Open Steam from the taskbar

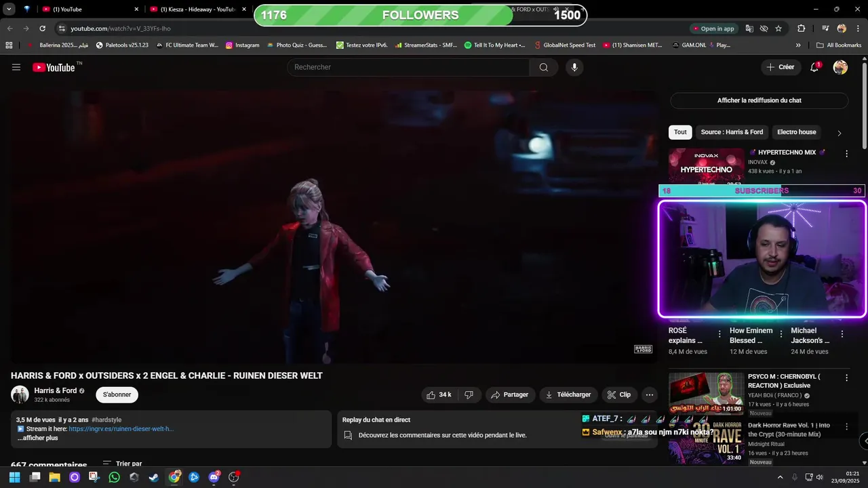point(154,477)
